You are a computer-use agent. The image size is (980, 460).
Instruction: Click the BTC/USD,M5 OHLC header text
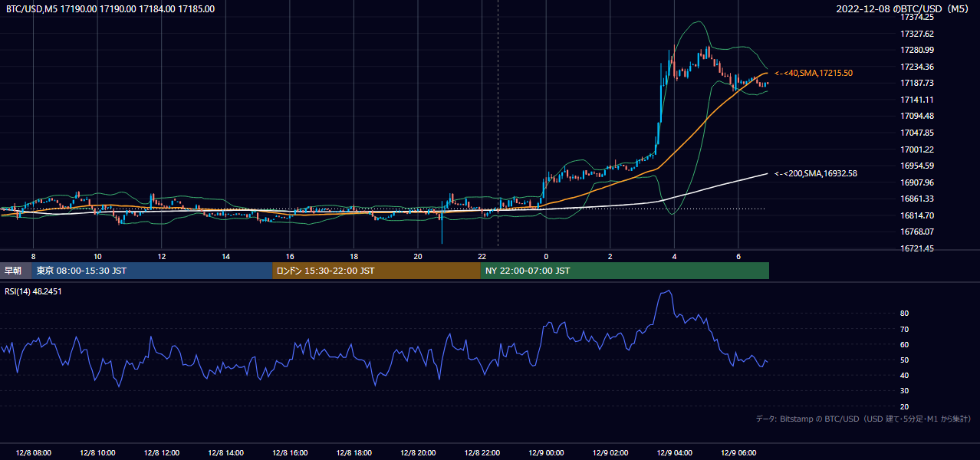click(x=110, y=9)
